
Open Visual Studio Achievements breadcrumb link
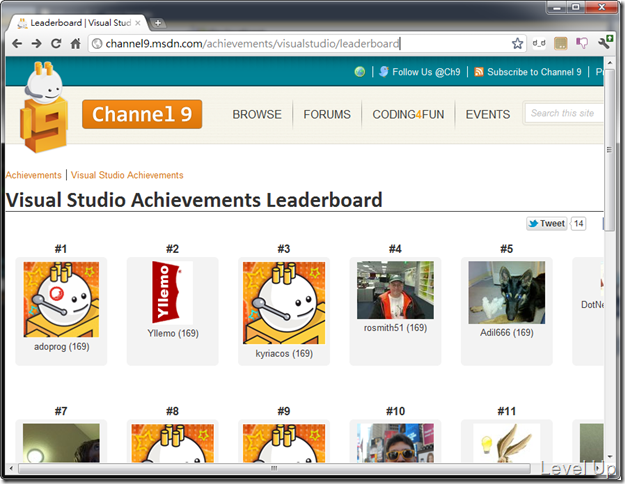[x=127, y=175]
